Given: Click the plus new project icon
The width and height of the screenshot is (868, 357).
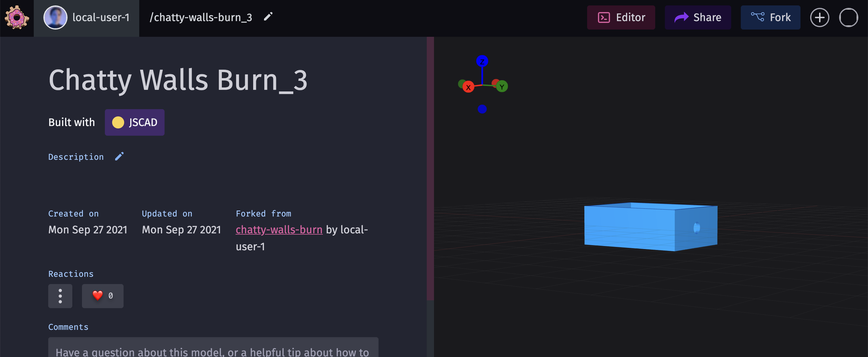Looking at the screenshot, I should point(819,17).
